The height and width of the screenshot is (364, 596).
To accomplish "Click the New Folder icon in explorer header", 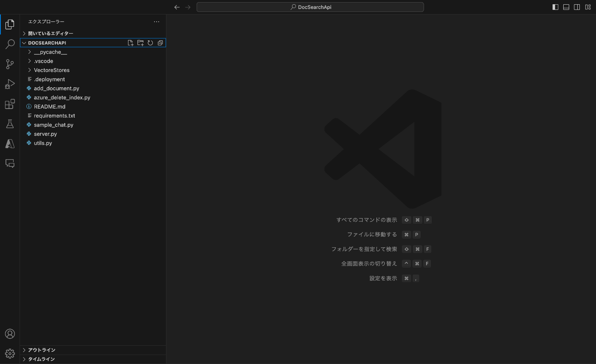I will click(140, 43).
